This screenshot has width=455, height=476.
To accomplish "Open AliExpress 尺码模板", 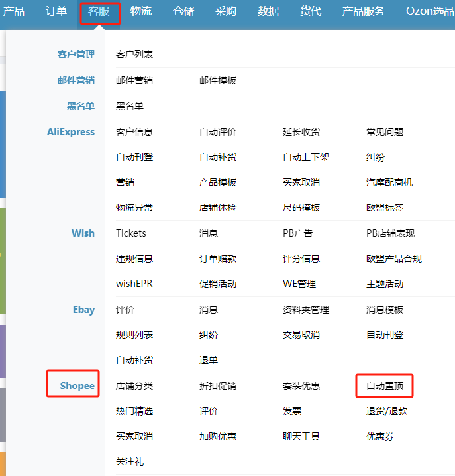I will click(x=301, y=208).
